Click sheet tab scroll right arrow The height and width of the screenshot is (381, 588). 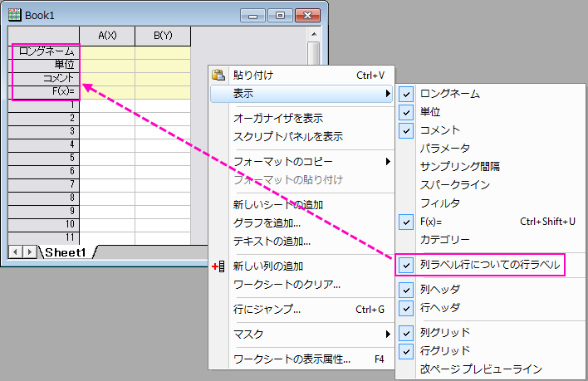29,252
